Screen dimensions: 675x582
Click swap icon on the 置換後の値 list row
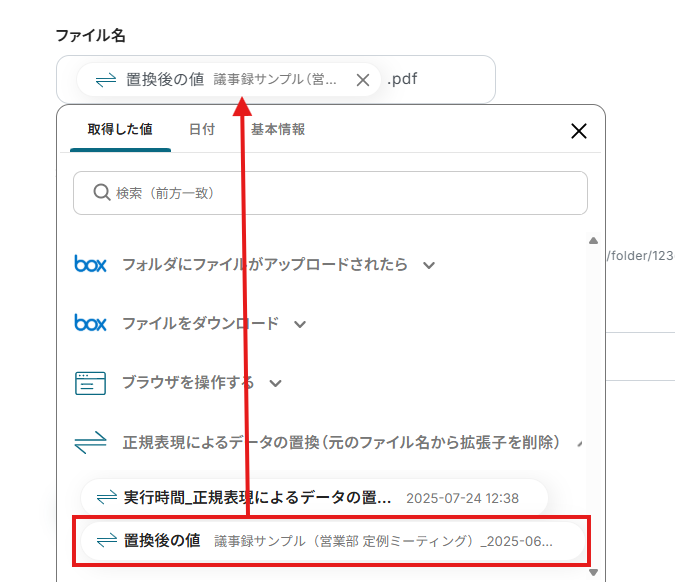pyautogui.click(x=107, y=541)
